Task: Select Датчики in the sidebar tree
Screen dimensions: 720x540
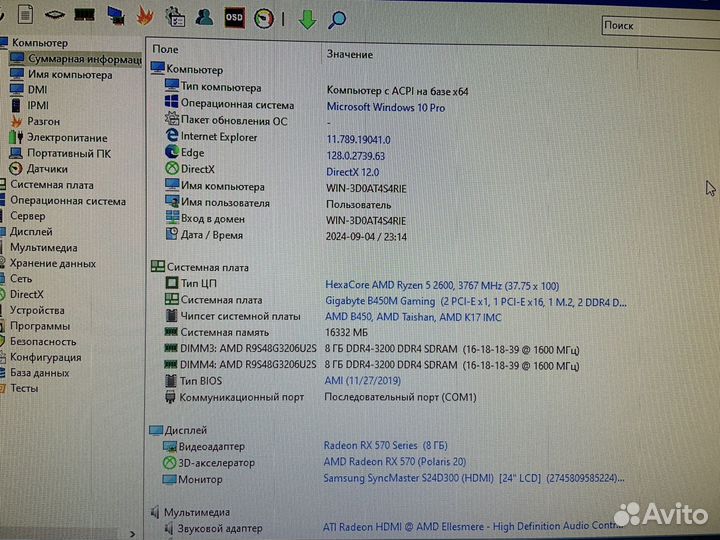Action: point(47,169)
